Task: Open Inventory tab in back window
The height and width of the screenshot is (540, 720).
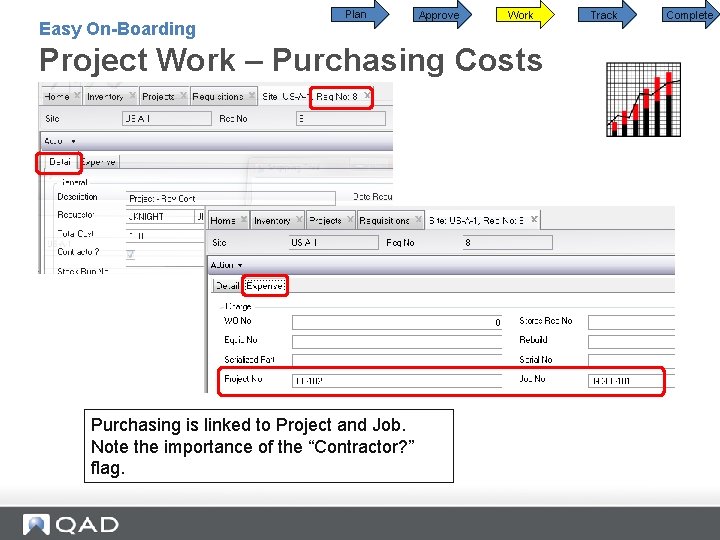Action: coord(105,96)
